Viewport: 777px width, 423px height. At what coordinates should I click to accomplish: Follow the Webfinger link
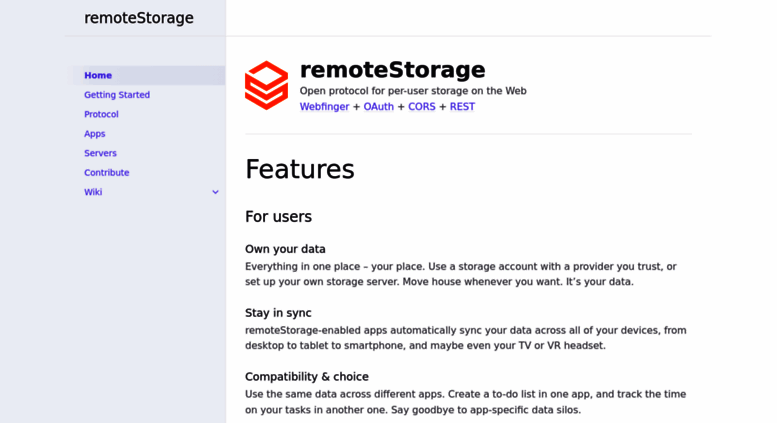[x=324, y=106]
